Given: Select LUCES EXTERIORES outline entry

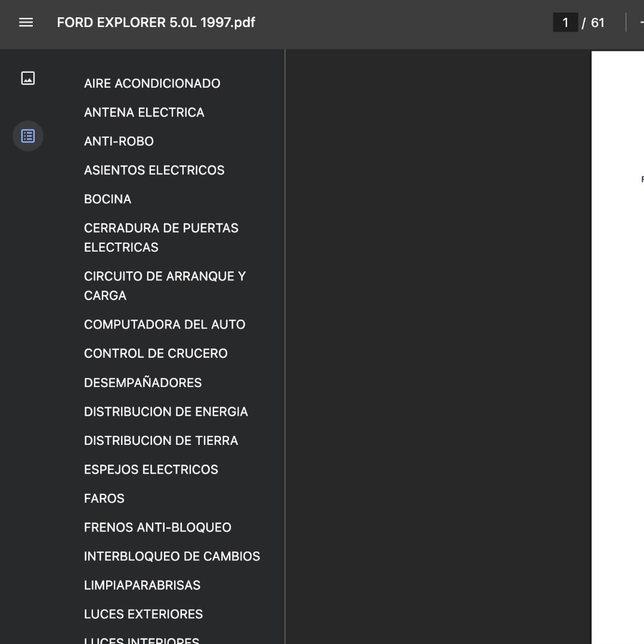Looking at the screenshot, I should point(143,614).
